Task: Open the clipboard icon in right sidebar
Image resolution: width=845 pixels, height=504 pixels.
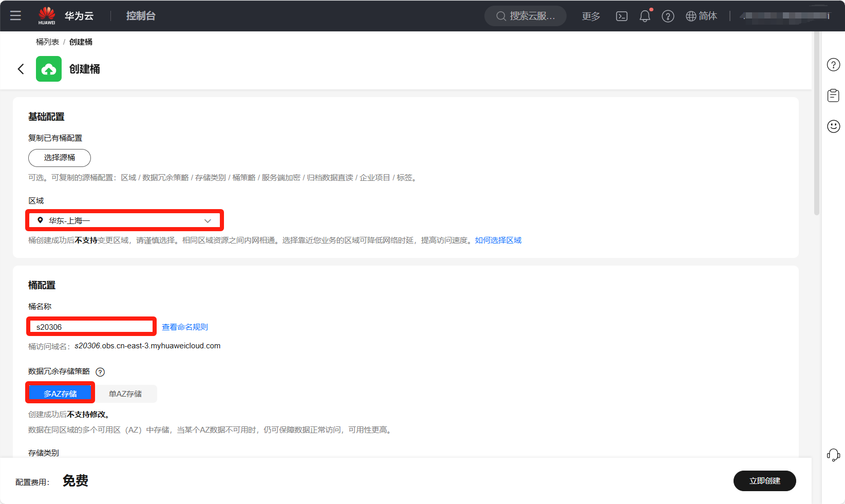Action: point(833,96)
